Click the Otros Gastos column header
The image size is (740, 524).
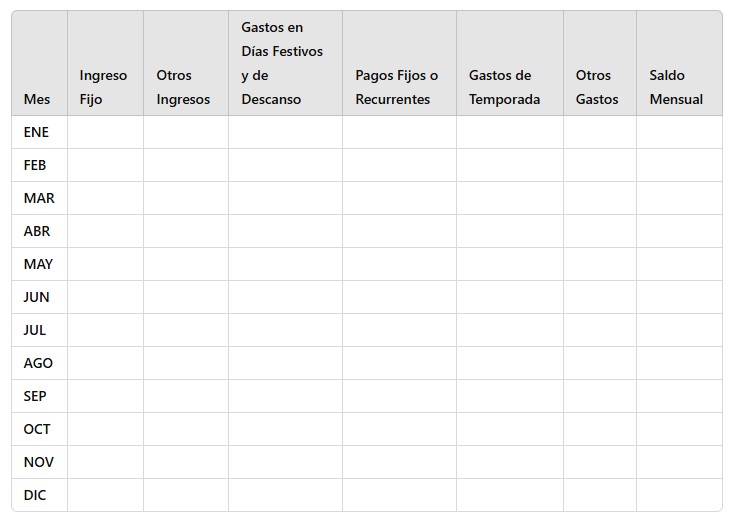pos(597,87)
